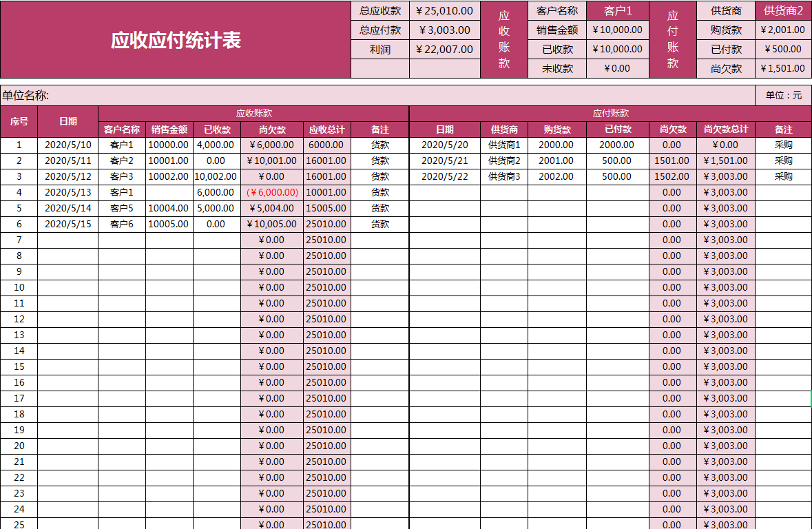Click the 序号 header cell
812x529 pixels.
tap(19, 121)
